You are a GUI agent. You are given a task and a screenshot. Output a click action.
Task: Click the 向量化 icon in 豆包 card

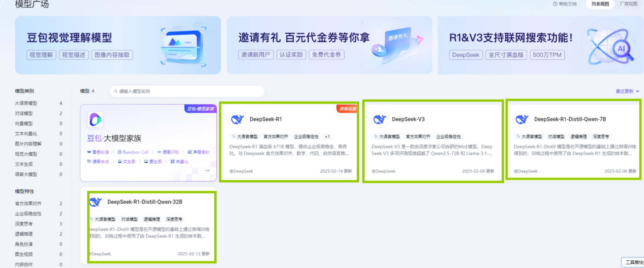coord(172,162)
